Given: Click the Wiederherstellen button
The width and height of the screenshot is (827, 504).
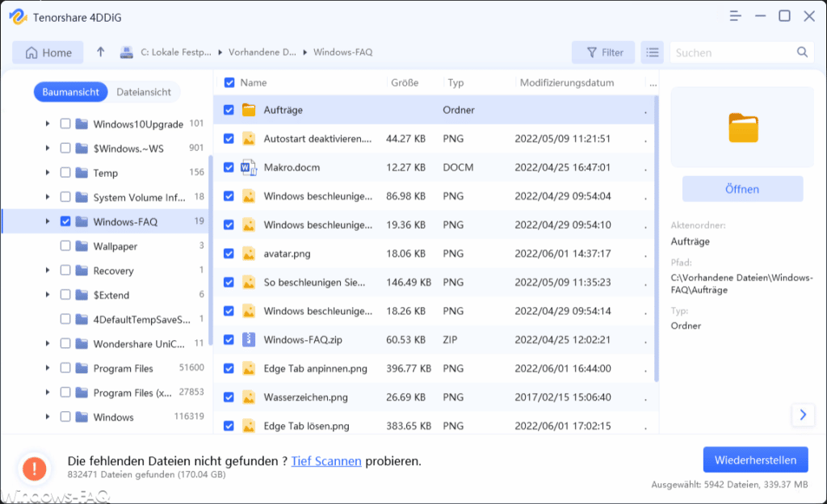Looking at the screenshot, I should 755,460.
